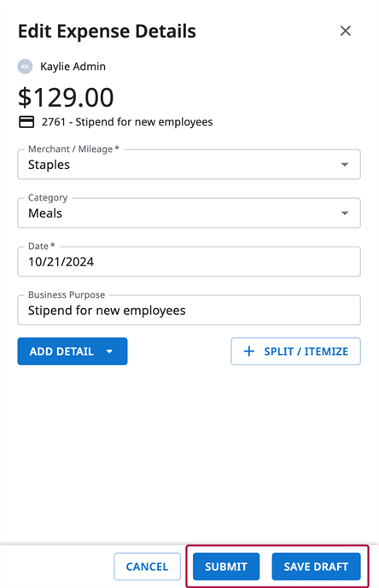Click the ADD DETAIL button

pyautogui.click(x=73, y=352)
